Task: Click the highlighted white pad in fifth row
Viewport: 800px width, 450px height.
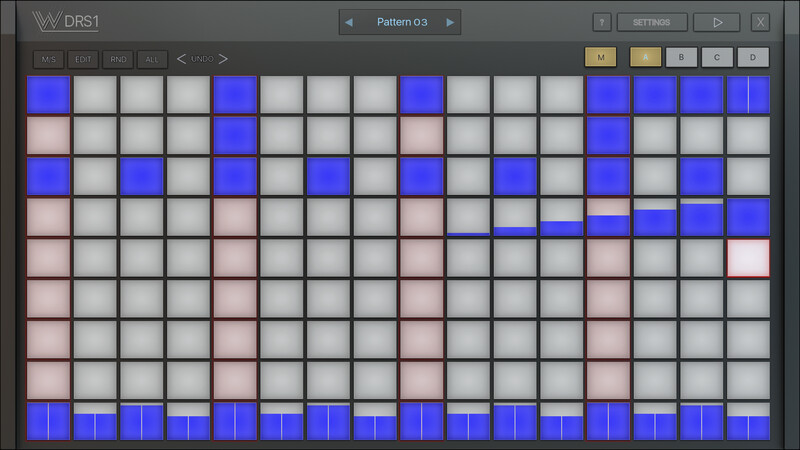Action: coord(748,258)
